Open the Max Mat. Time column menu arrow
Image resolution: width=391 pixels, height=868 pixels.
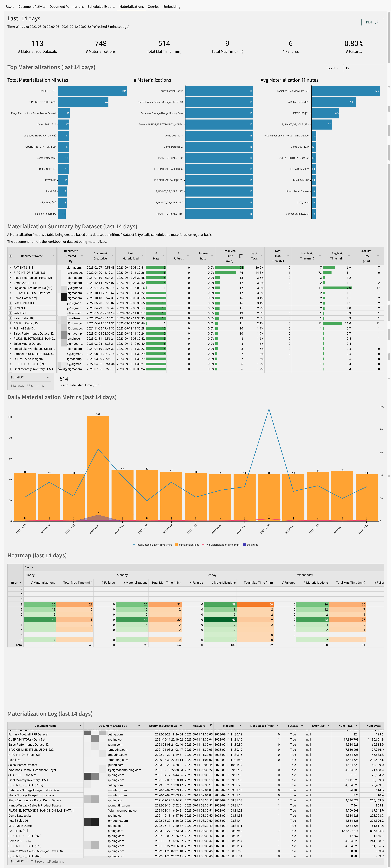click(320, 256)
